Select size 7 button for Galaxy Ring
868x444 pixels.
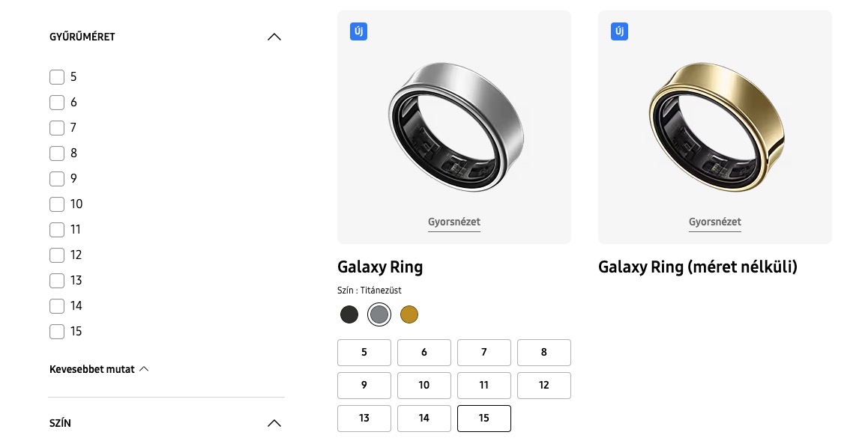(x=484, y=353)
